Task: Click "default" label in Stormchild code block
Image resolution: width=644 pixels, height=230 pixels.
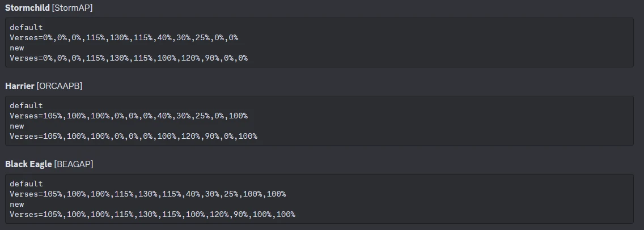Action: coord(26,27)
